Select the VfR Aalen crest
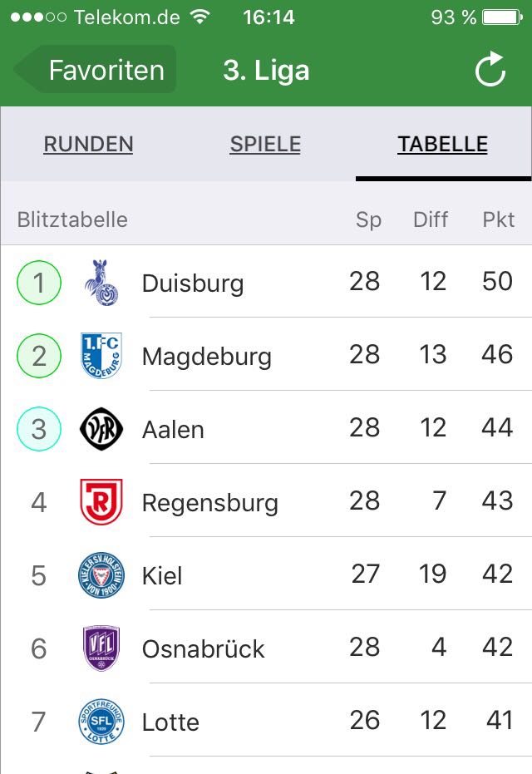532x774 pixels. pos(101,428)
